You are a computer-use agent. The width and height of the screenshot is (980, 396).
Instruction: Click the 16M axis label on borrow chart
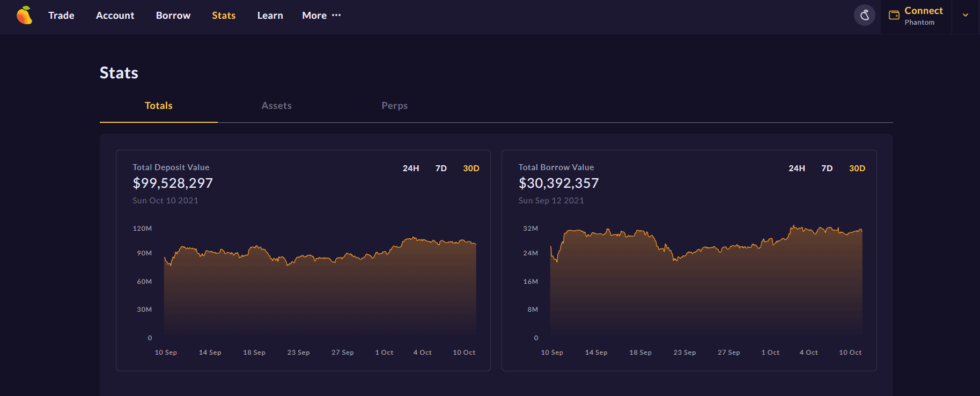click(x=530, y=282)
